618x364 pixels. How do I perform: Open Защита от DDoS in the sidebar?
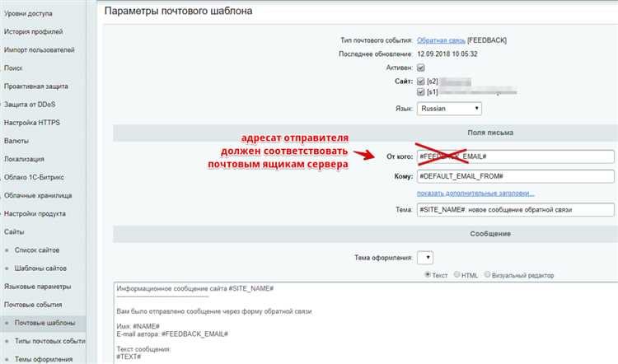30,105
